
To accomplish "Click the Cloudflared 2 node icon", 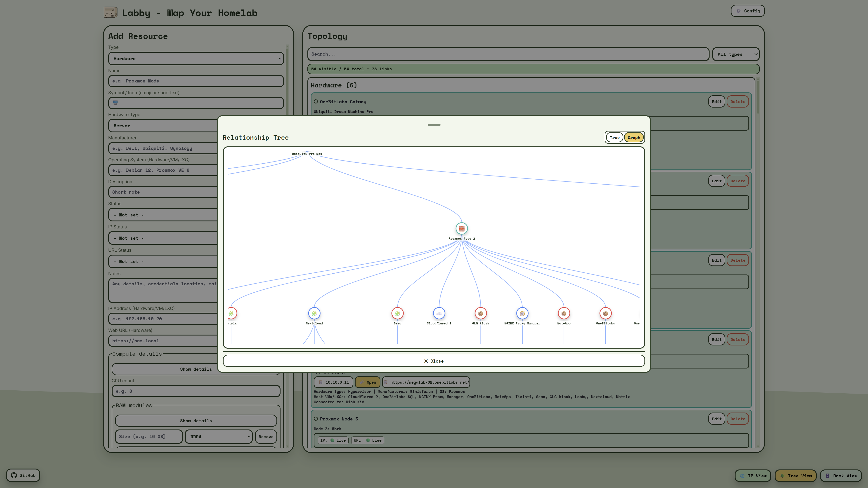I will click(439, 313).
